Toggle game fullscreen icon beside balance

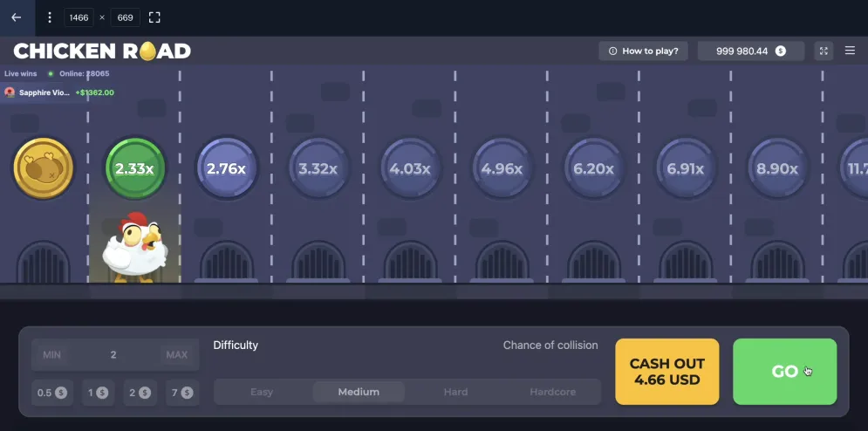(x=823, y=51)
